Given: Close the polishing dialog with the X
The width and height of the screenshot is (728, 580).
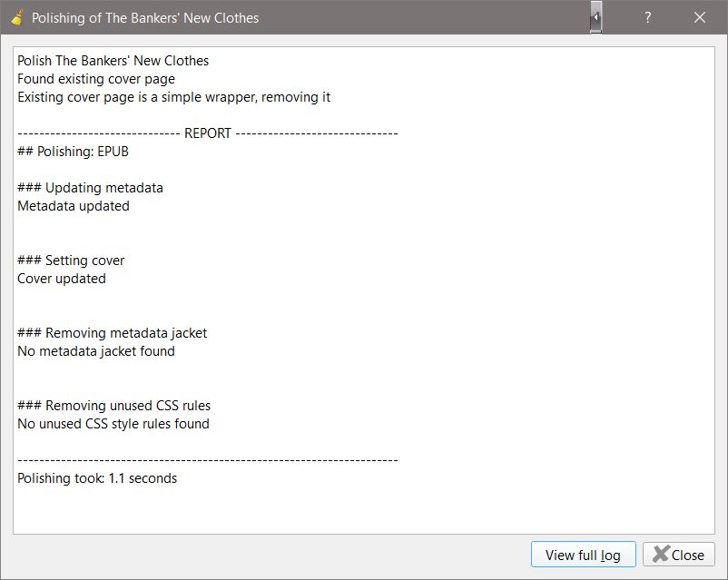Looking at the screenshot, I should pyautogui.click(x=700, y=17).
